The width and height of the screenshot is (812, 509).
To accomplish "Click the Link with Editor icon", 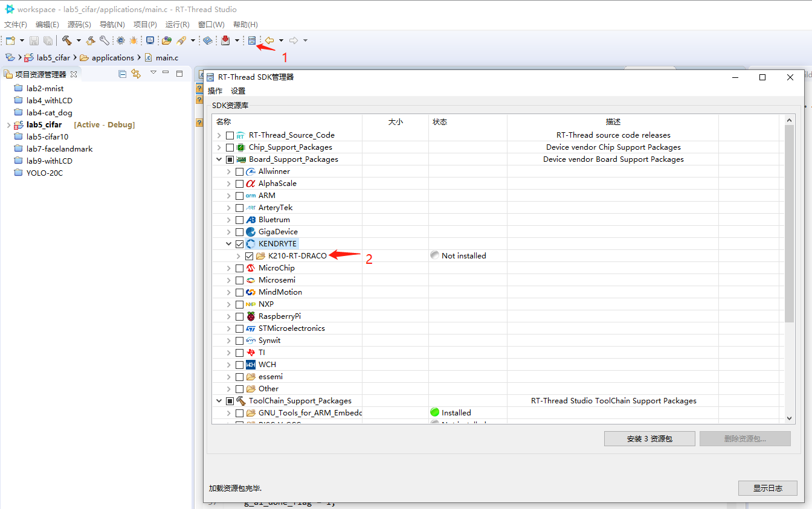I will click(136, 74).
